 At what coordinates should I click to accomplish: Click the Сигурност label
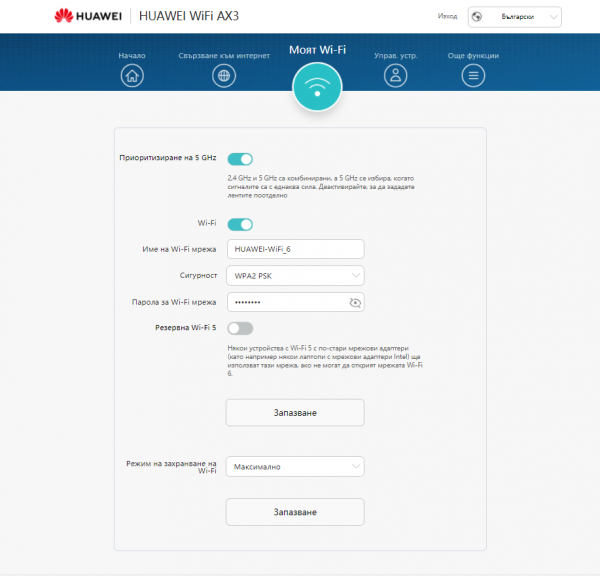(198, 276)
